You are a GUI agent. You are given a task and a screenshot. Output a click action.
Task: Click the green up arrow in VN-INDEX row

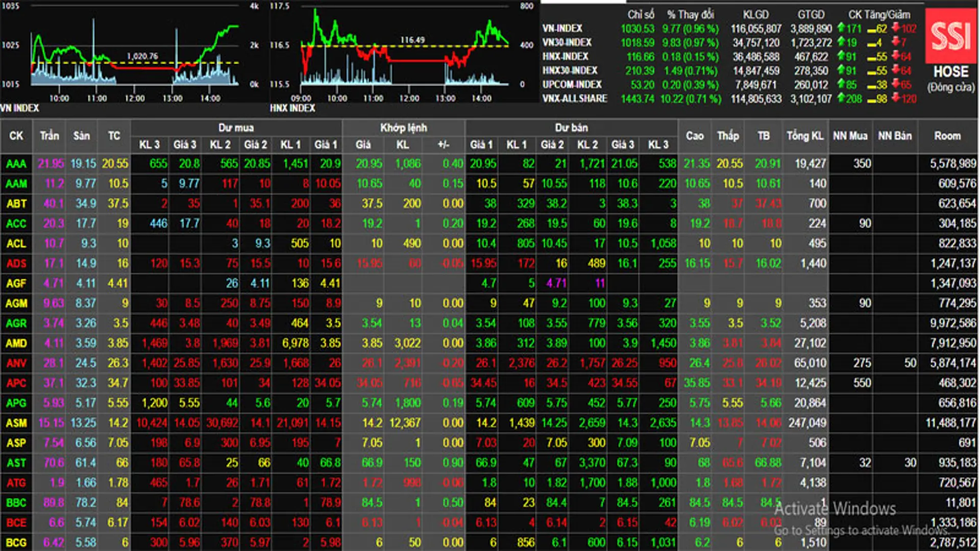point(841,28)
